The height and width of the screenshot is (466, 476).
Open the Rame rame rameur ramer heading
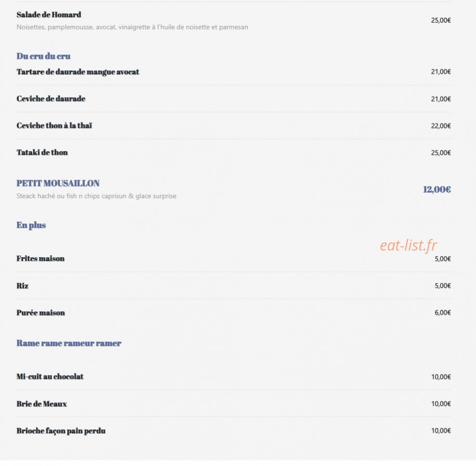click(x=69, y=343)
